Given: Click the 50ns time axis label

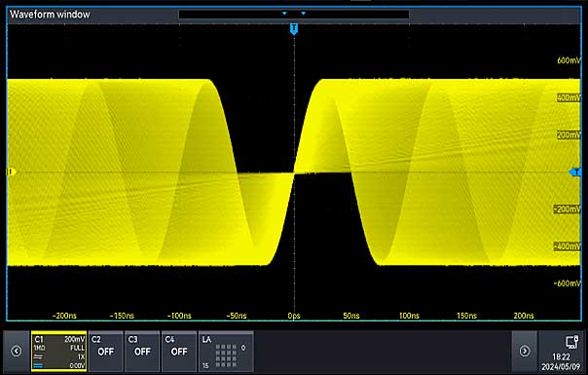Looking at the screenshot, I should [x=351, y=316].
